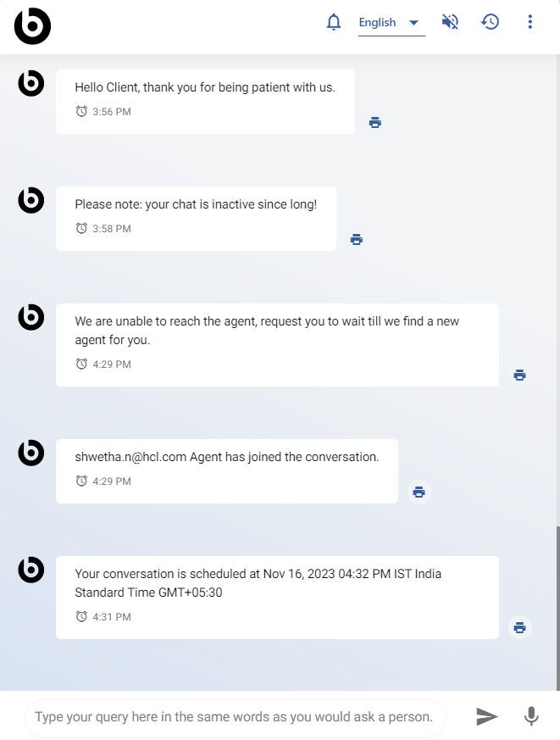The width and height of the screenshot is (560, 740).
Task: Print the "Hello Client" message
Action: click(x=375, y=122)
